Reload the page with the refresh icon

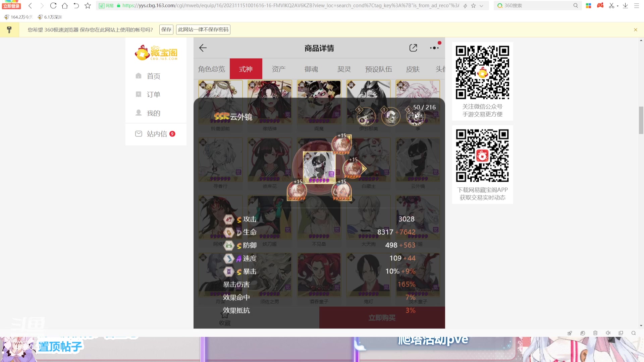(53, 6)
